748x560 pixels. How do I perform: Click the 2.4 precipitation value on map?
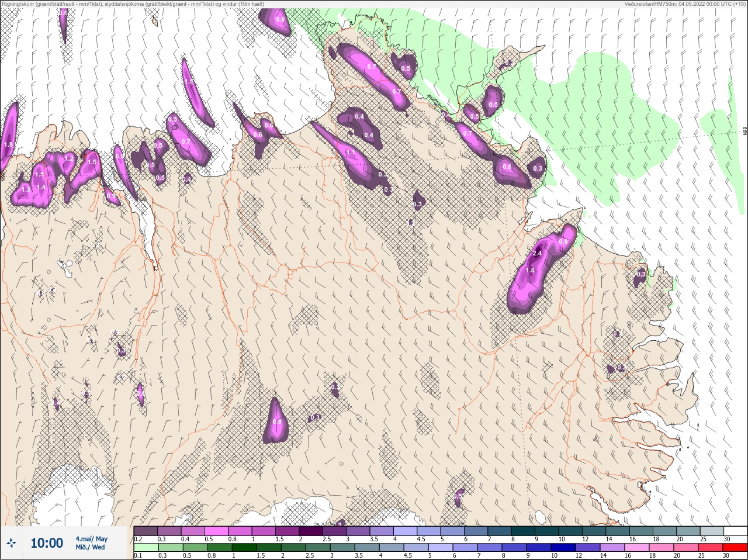pyautogui.click(x=538, y=254)
